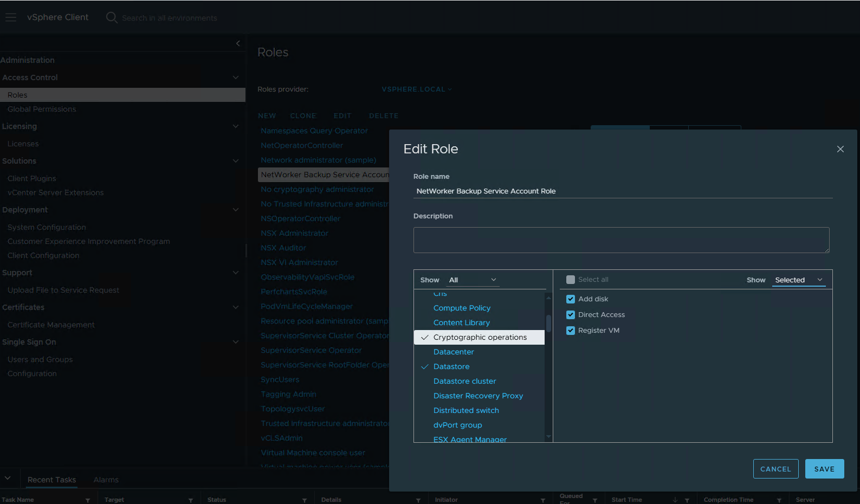Viewport: 860px width, 504px height.
Task: Open Licenses in the sidebar
Action: click(23, 144)
